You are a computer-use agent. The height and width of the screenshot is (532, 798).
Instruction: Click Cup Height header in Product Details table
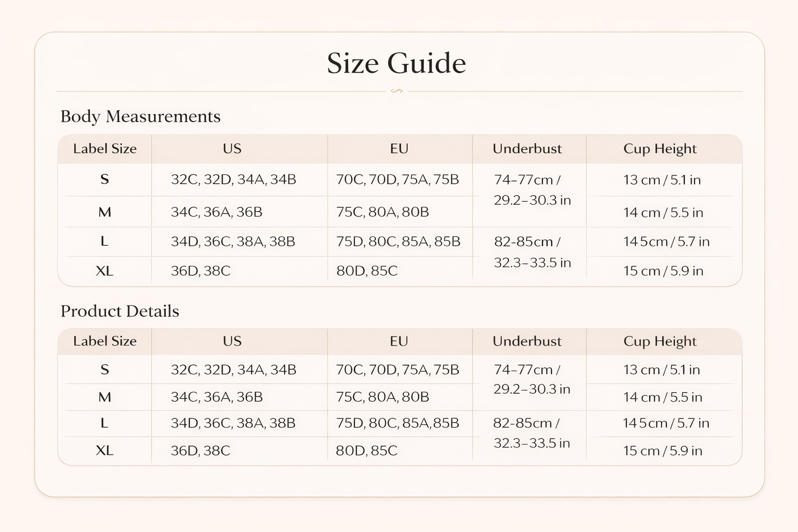[660, 341]
